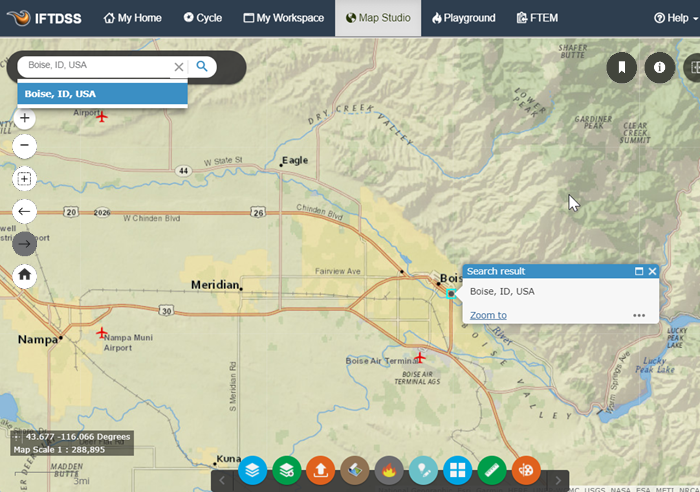Go to previous map extent

tap(25, 211)
